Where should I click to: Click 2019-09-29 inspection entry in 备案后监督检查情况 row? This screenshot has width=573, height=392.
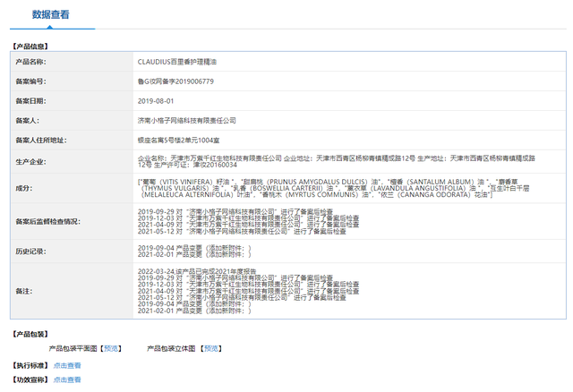tap(235, 211)
